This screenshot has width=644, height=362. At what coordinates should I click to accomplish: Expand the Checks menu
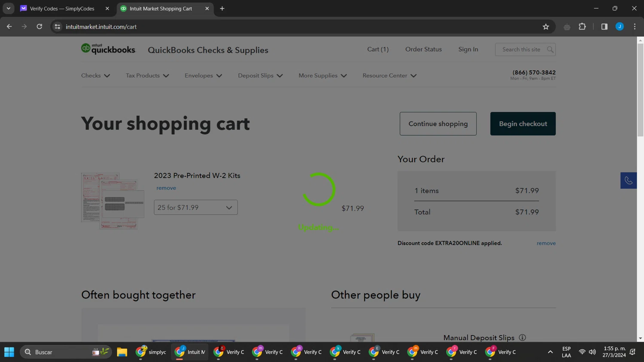coord(96,75)
